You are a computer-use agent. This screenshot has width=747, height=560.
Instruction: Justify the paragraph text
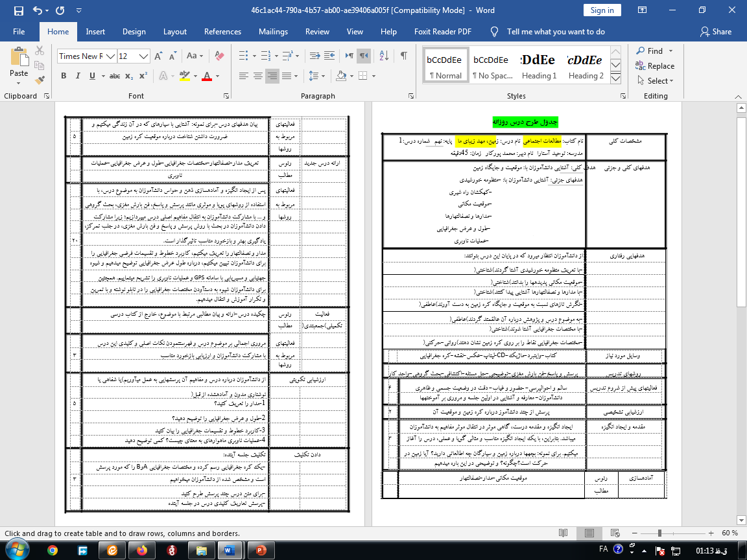pyautogui.click(x=287, y=76)
